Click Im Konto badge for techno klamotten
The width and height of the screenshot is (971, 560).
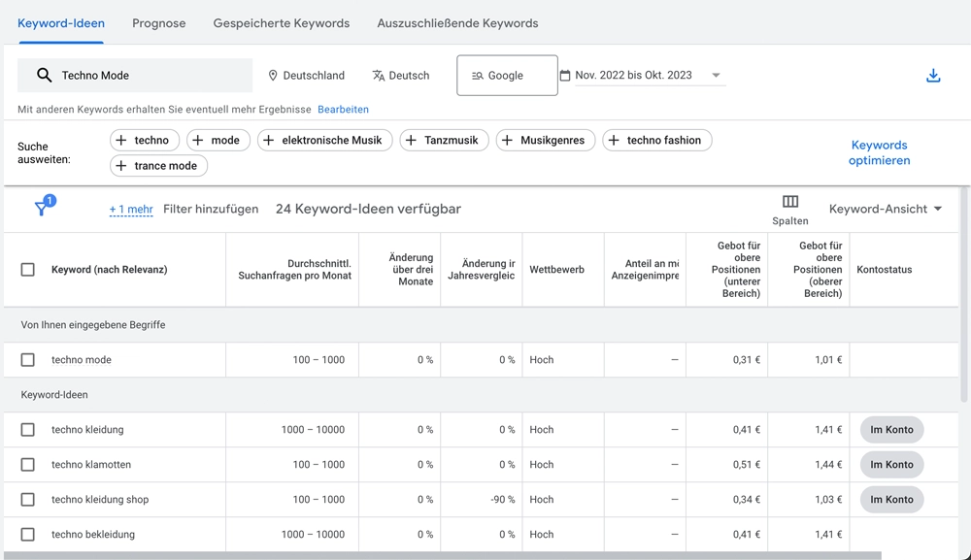tap(891, 465)
